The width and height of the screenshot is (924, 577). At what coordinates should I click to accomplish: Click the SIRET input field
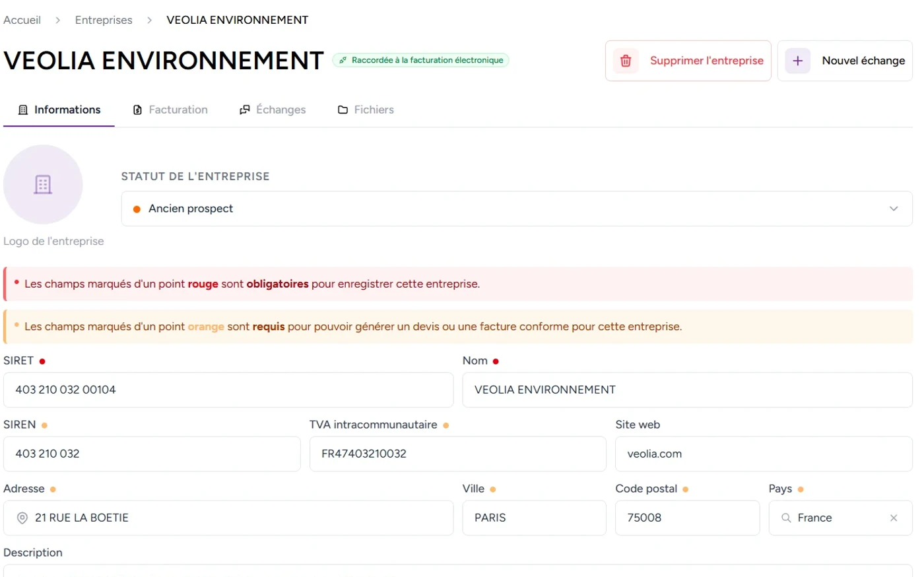click(228, 390)
